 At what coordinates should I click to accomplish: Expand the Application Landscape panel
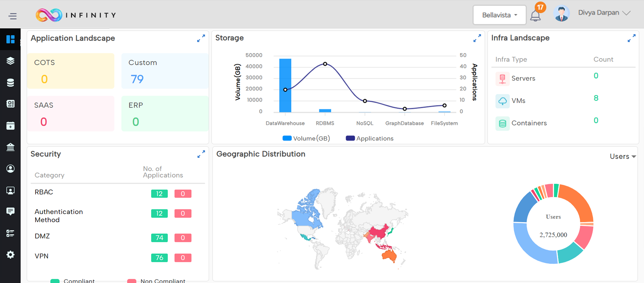click(201, 38)
